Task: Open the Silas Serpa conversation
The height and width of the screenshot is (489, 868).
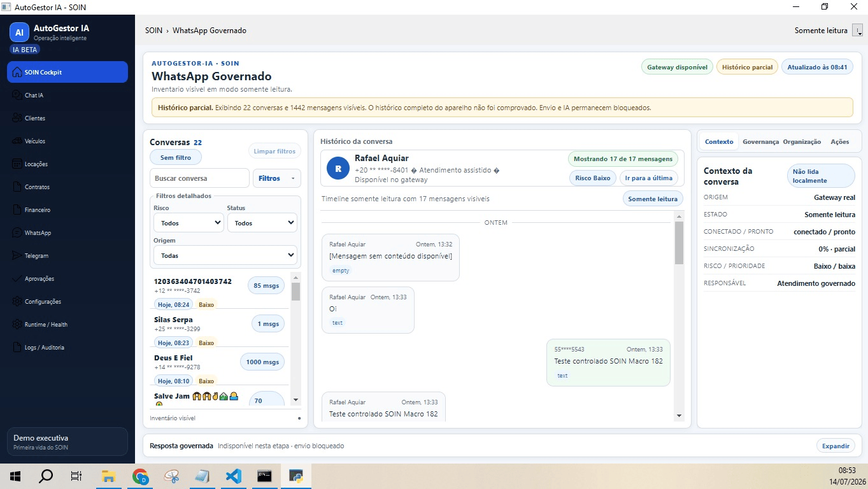Action: point(220,329)
